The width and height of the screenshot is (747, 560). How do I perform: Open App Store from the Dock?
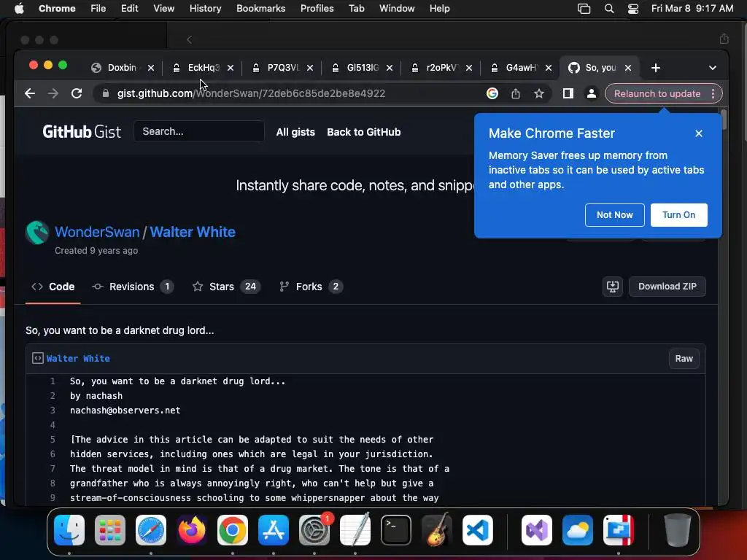pos(274,530)
